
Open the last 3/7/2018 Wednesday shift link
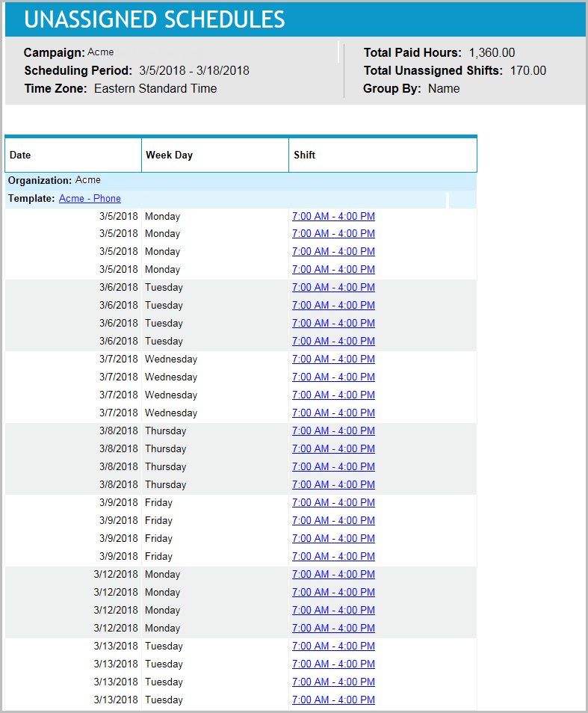tap(333, 413)
